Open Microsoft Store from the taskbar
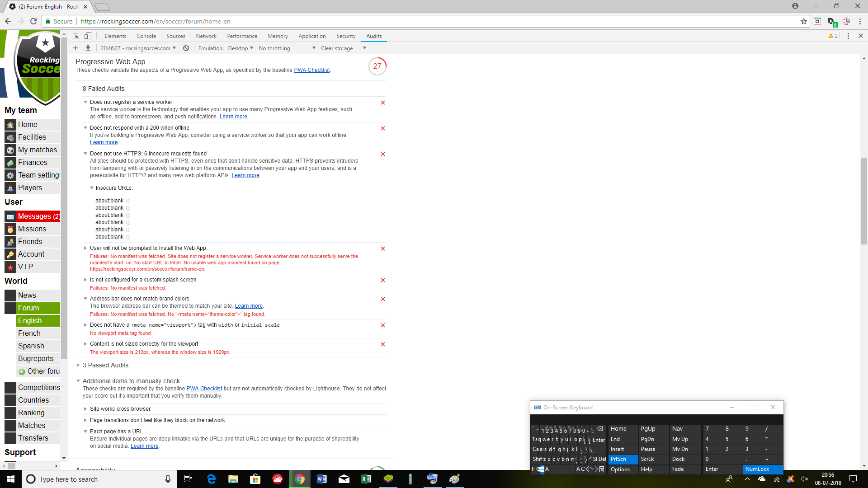Viewport: 868px width, 488px height. click(255, 479)
